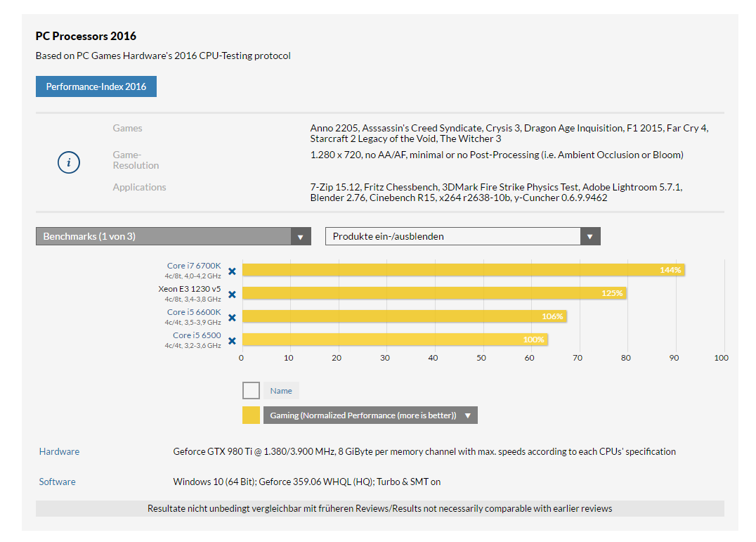
Task: Click the axis label 50
Action: coord(481,358)
